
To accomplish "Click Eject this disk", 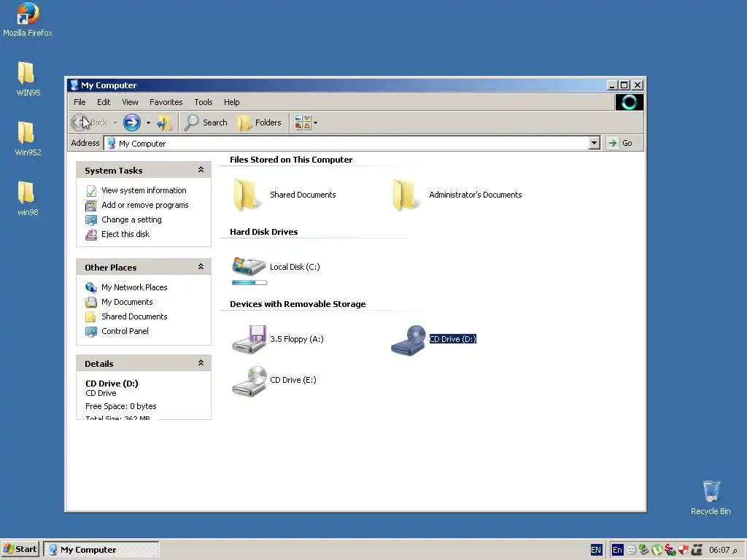I will point(125,234).
